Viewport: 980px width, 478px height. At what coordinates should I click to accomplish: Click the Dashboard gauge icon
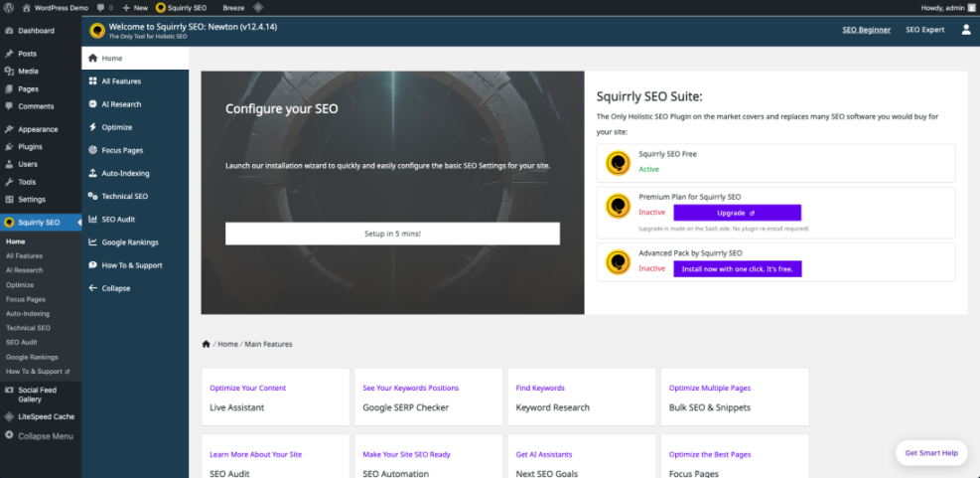9,31
